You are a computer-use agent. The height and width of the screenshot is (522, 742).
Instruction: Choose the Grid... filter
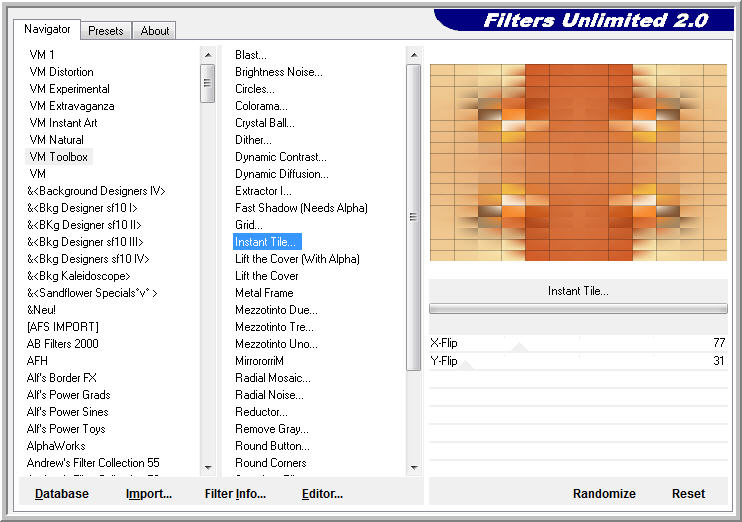[248, 225]
